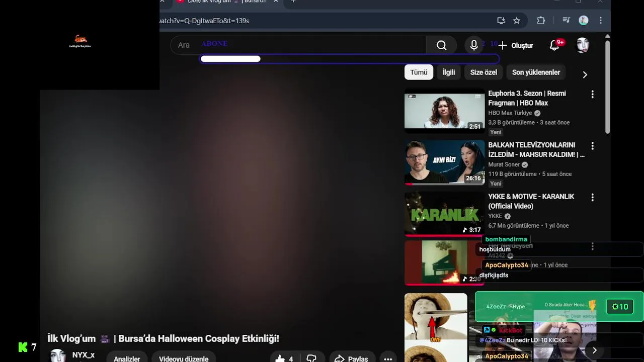
Task: Click the Kick logo in the overlay
Action: [23, 347]
